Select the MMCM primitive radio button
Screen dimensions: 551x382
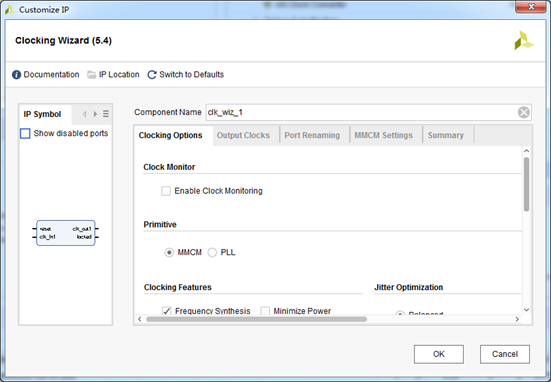(x=169, y=252)
